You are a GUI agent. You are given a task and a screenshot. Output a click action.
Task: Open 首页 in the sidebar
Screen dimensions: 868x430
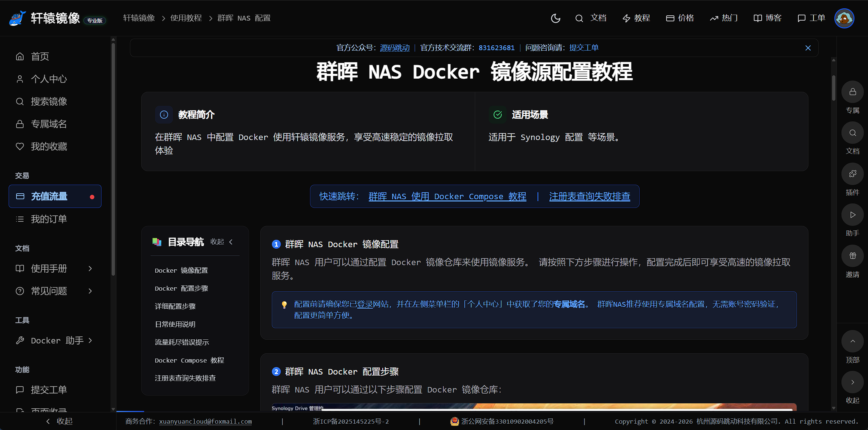point(55,57)
